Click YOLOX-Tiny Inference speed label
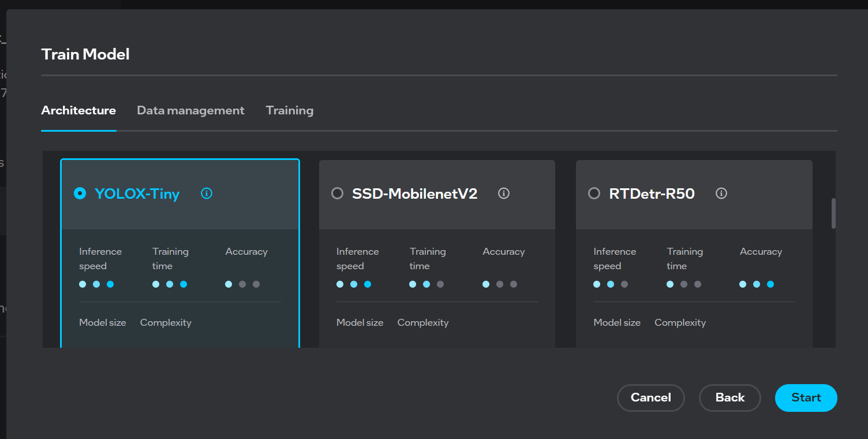868x439 pixels. (100, 259)
